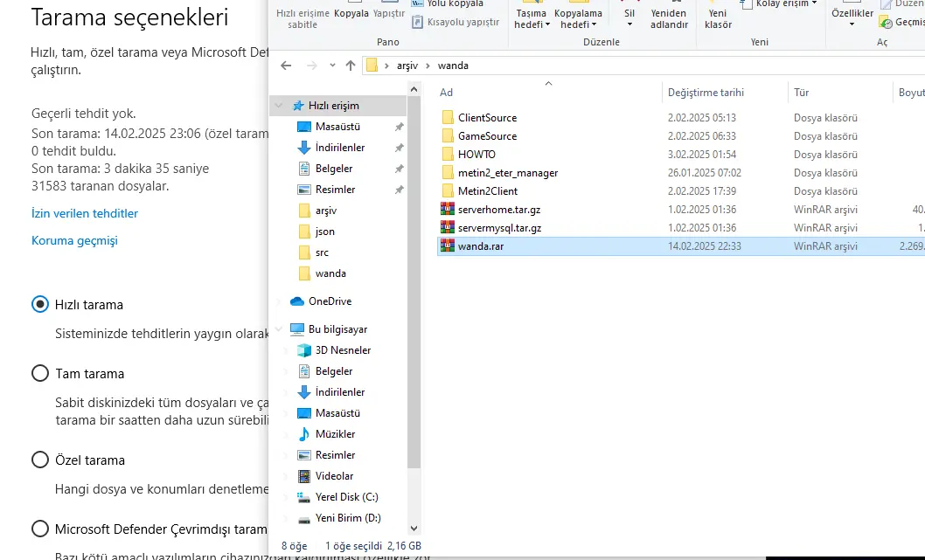Open Yerel Disk (C:) drive
Screen dimensions: 925x560
pyautogui.click(x=346, y=497)
